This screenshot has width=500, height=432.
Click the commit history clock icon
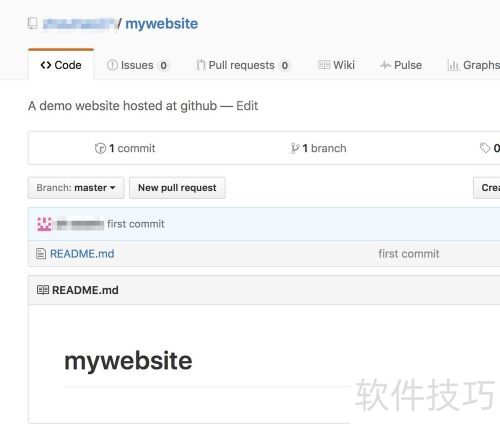pos(100,148)
